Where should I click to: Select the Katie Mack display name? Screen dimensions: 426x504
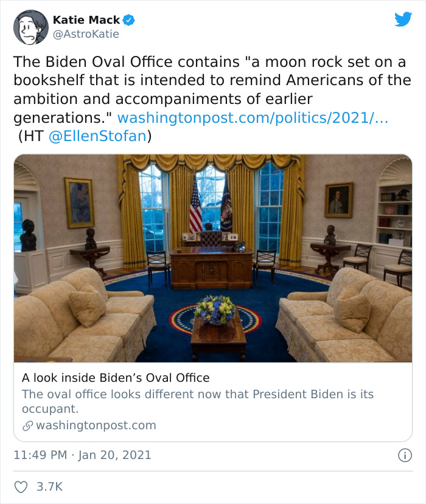(x=86, y=19)
